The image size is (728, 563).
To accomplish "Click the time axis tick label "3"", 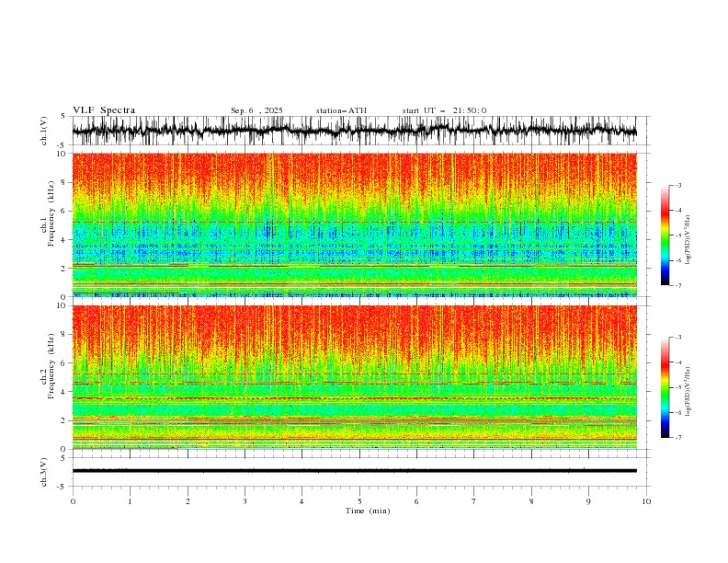I will pos(245,501).
